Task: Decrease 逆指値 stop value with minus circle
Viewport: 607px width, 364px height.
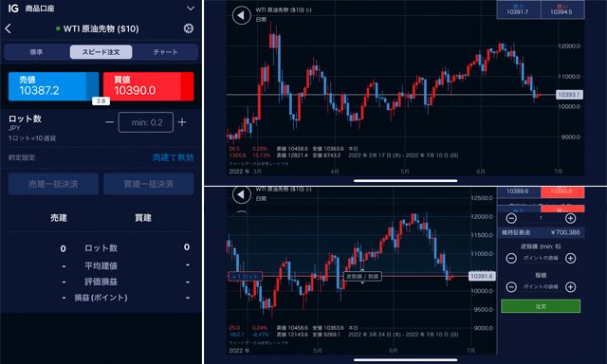Action: click(x=511, y=258)
